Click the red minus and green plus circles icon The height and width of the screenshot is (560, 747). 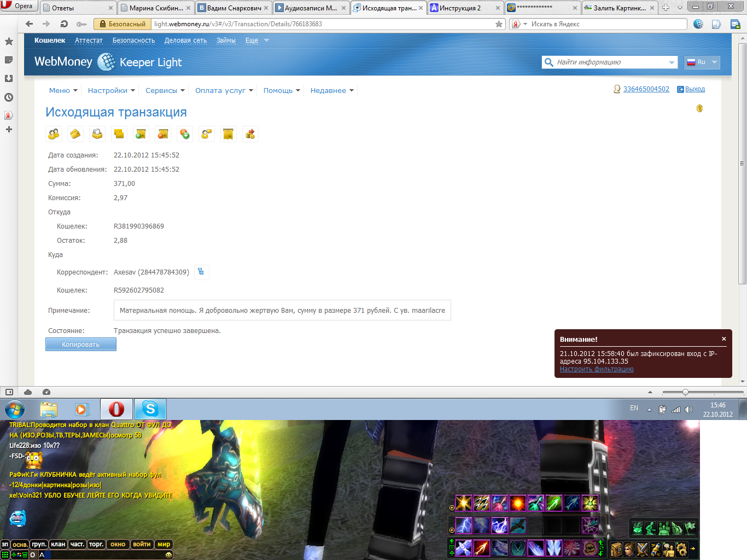pos(185,134)
